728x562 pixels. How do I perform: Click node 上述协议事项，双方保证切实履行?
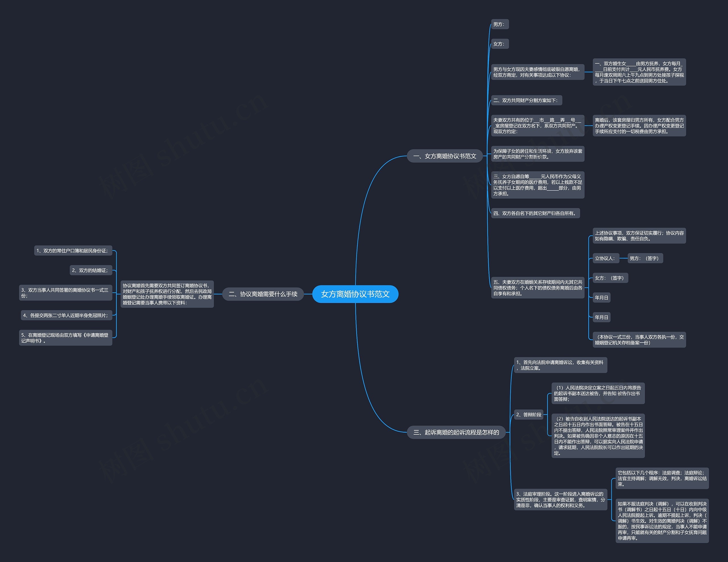[639, 236]
